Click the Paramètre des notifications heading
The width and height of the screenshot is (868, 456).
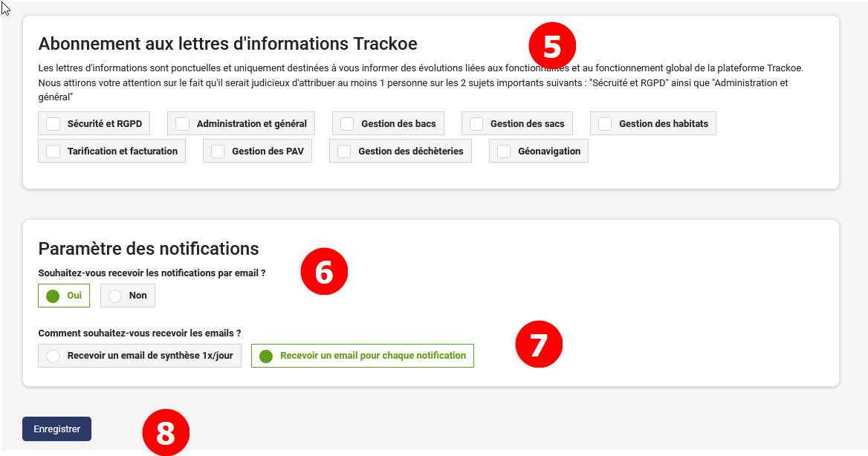click(148, 248)
